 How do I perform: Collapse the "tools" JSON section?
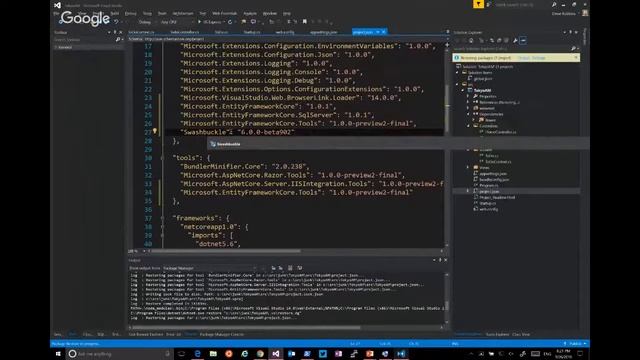162,158
